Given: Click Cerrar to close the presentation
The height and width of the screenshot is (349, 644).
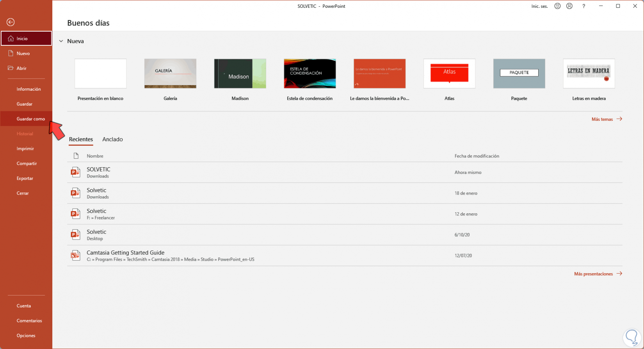Looking at the screenshot, I should point(26,193).
